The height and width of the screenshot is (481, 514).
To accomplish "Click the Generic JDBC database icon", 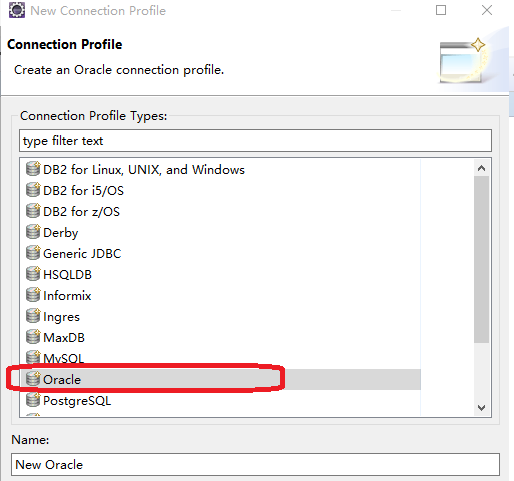I will (x=33, y=253).
